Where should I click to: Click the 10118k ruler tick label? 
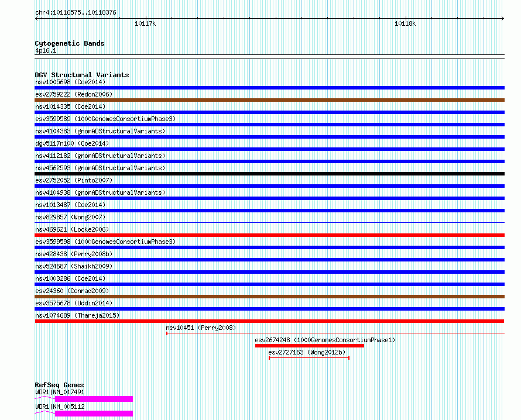[x=405, y=23]
